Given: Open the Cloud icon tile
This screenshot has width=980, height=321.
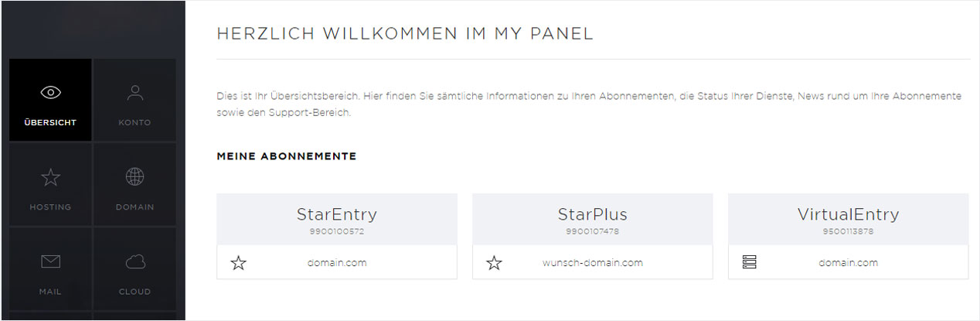Looking at the screenshot, I should [x=134, y=268].
